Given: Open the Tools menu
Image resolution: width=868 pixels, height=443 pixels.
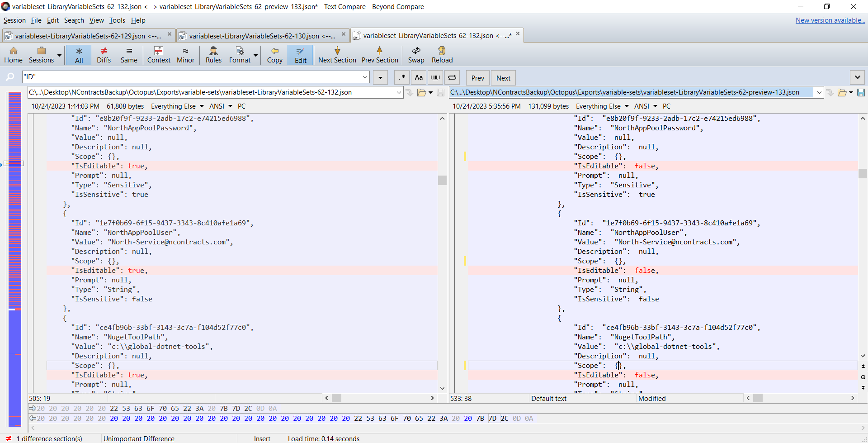Looking at the screenshot, I should [x=117, y=20].
